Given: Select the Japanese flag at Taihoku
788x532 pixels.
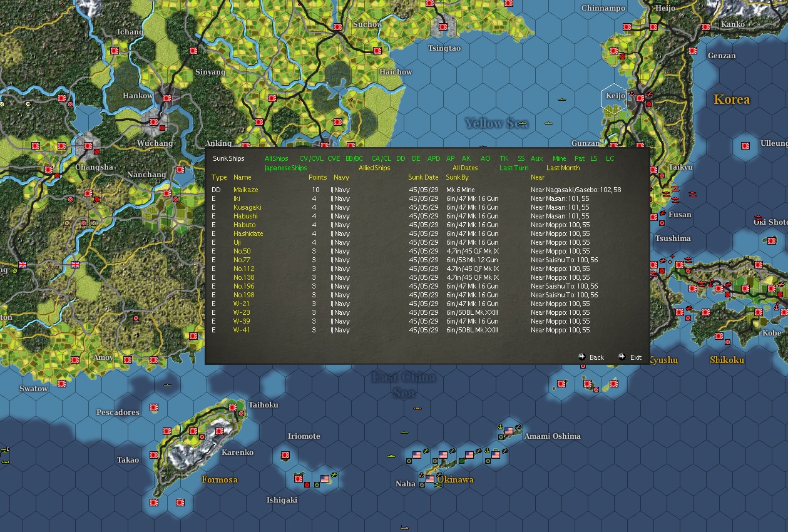Looking at the screenshot, I should coord(233,407).
